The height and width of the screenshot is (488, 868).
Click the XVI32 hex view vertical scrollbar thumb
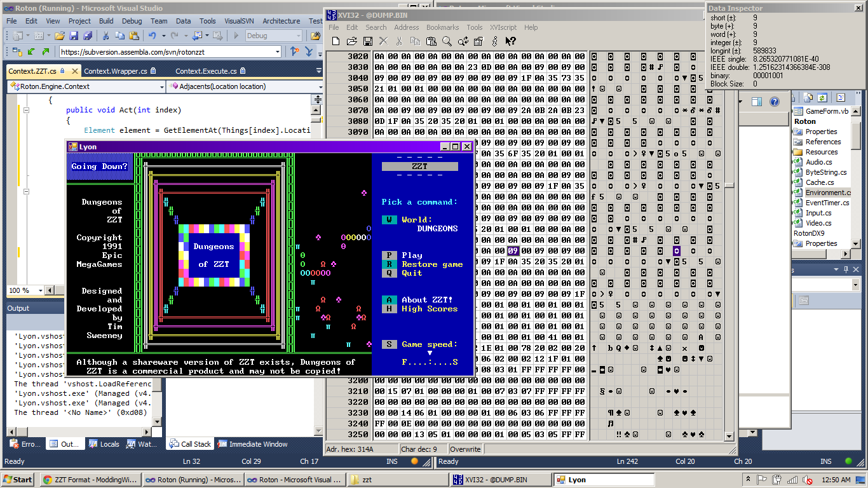coord(729,186)
